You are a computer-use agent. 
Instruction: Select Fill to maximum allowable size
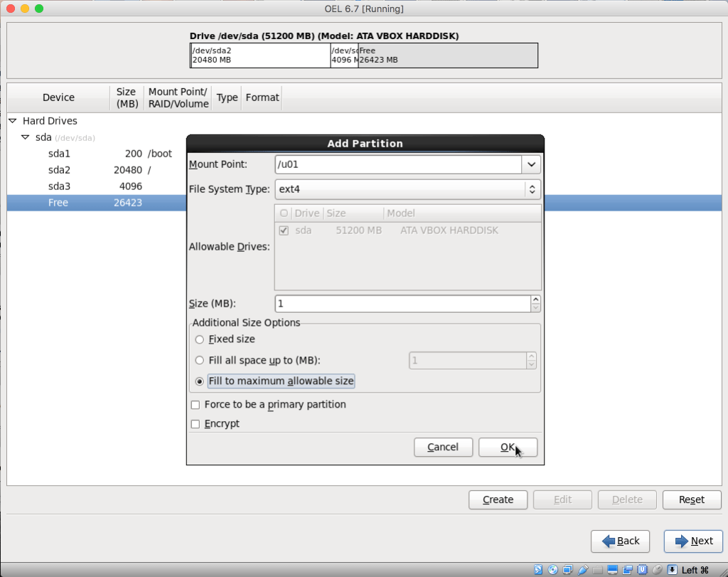tap(200, 381)
